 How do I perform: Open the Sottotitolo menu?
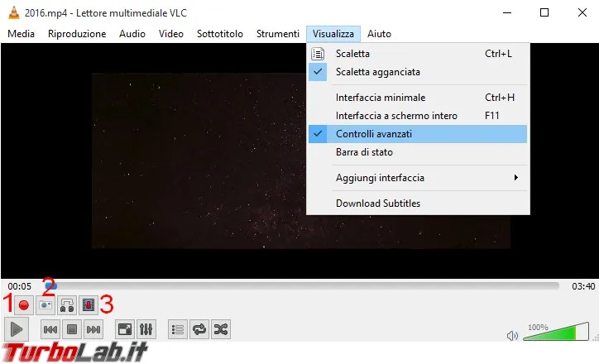(x=219, y=34)
